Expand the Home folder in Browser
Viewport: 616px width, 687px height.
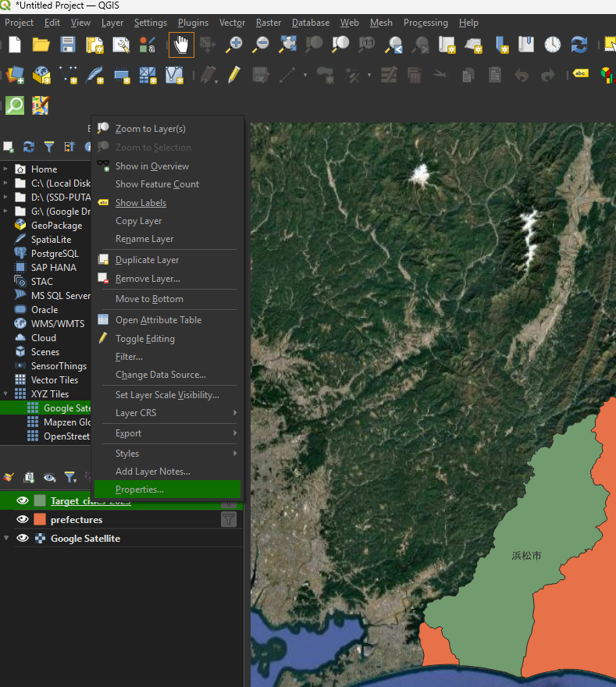click(x=6, y=169)
